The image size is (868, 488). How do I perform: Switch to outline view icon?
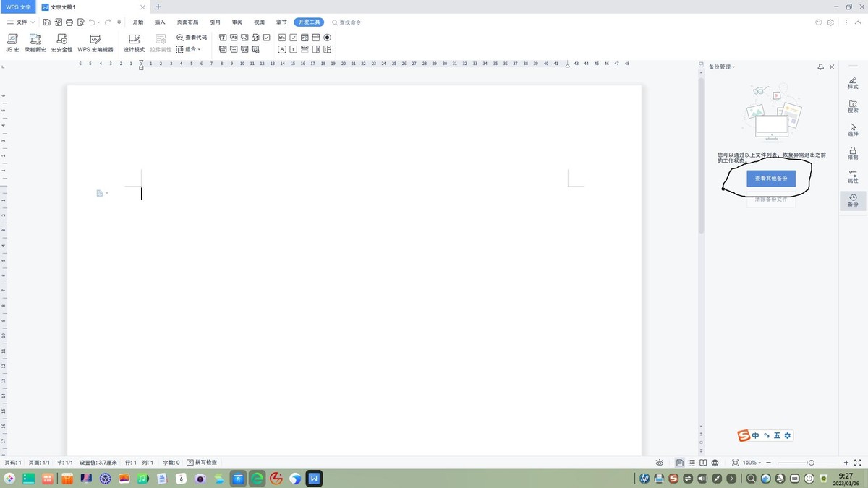(692, 463)
